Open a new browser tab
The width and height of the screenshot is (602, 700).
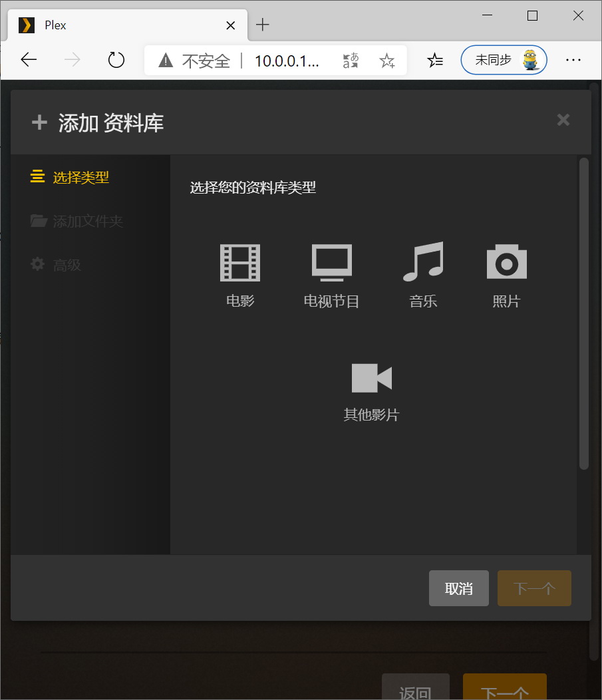point(262,25)
